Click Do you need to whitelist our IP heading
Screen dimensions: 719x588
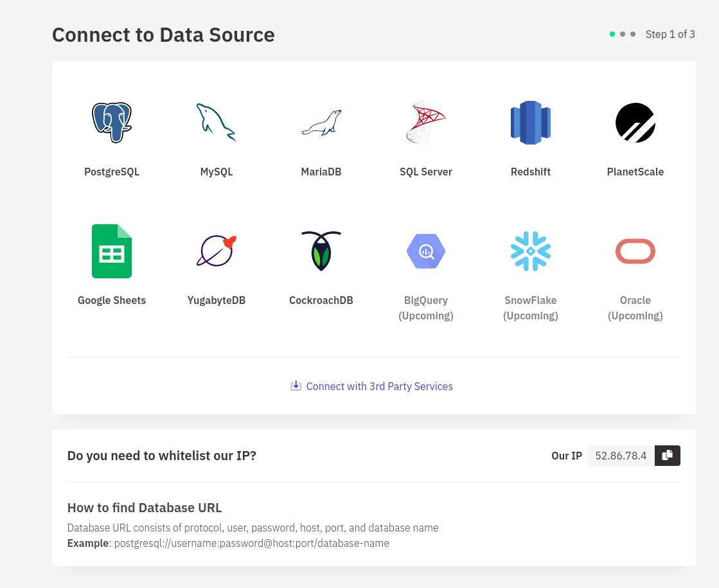pyautogui.click(x=161, y=456)
